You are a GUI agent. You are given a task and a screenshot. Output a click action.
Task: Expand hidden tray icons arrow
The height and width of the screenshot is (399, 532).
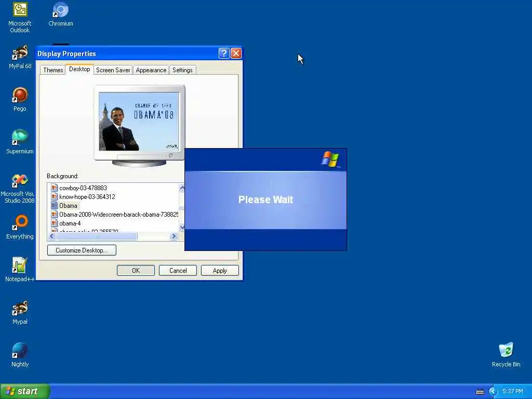pos(493,392)
